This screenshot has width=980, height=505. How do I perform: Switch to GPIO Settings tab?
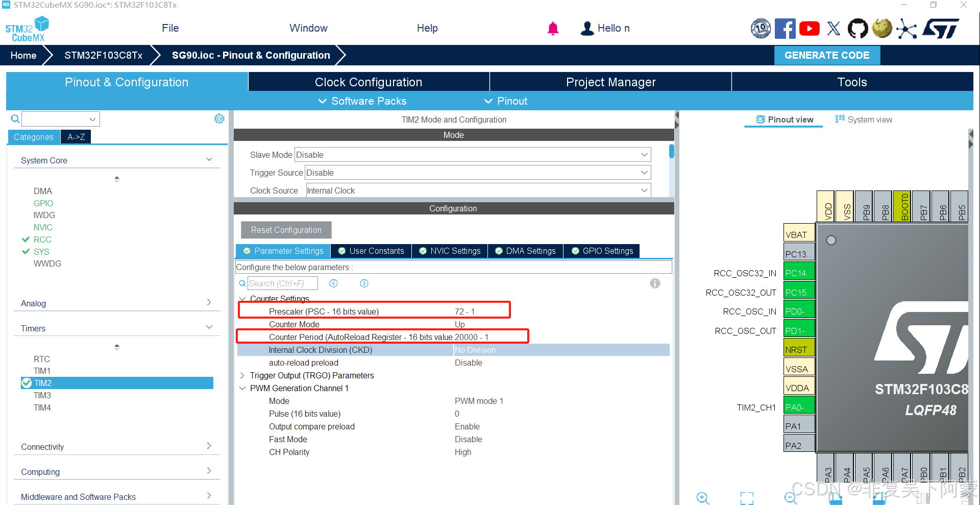[x=602, y=251]
